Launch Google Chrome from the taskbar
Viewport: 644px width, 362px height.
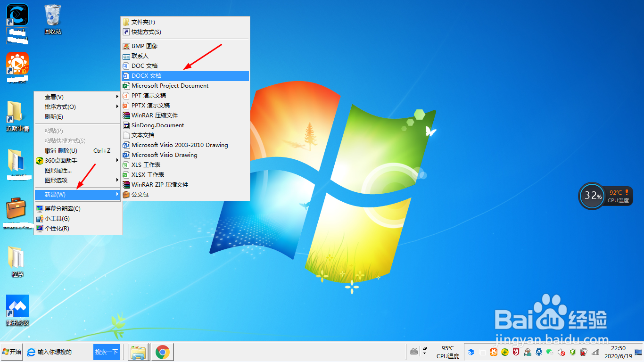coord(163,352)
